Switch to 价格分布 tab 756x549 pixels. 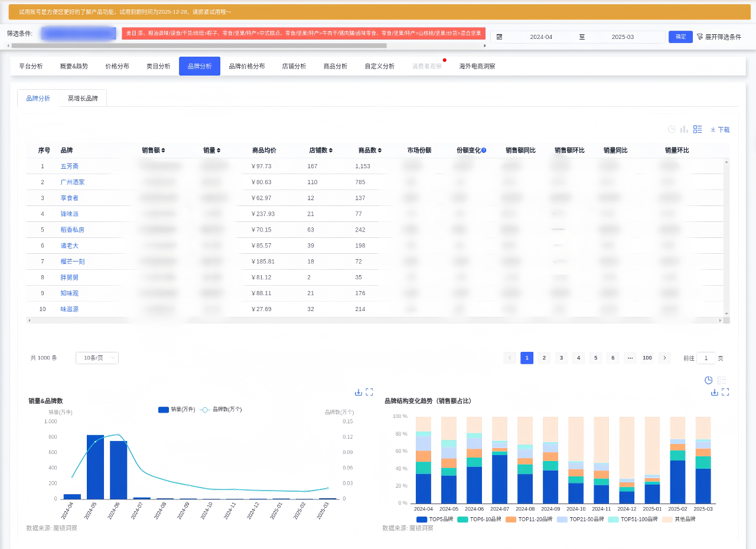[x=117, y=66]
